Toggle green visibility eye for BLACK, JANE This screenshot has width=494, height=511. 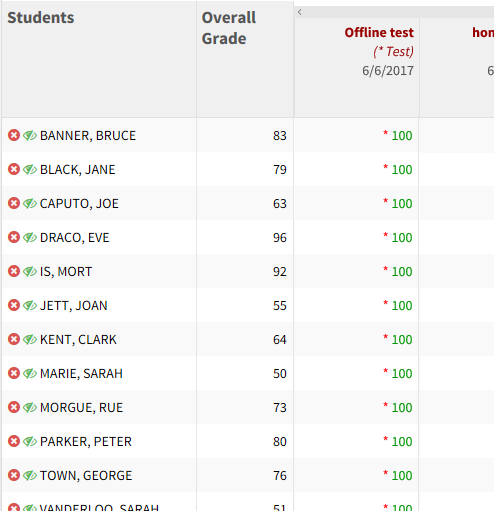point(30,169)
